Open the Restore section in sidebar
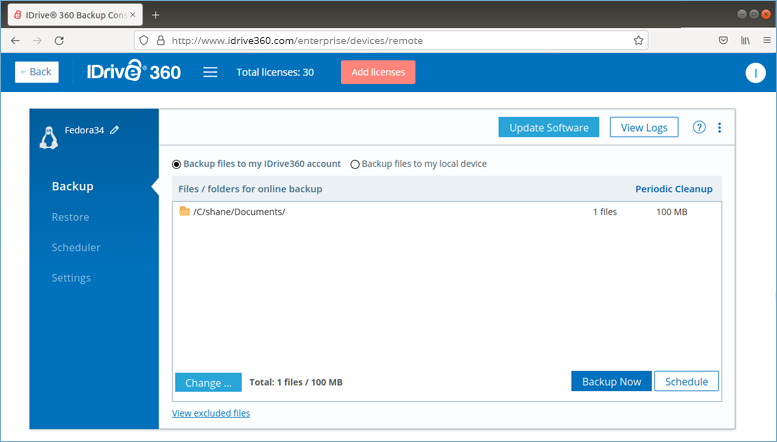Screen dimensions: 777x442 tap(70, 217)
